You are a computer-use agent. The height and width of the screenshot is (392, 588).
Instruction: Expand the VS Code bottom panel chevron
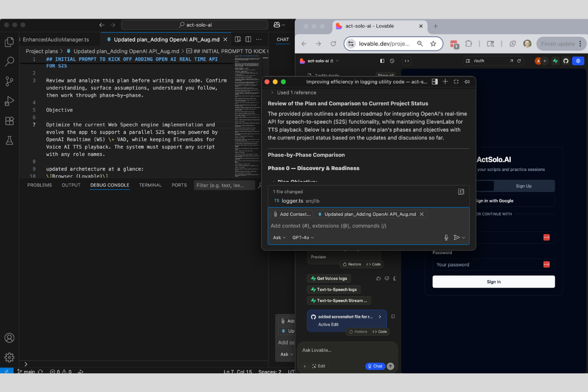coord(26,365)
